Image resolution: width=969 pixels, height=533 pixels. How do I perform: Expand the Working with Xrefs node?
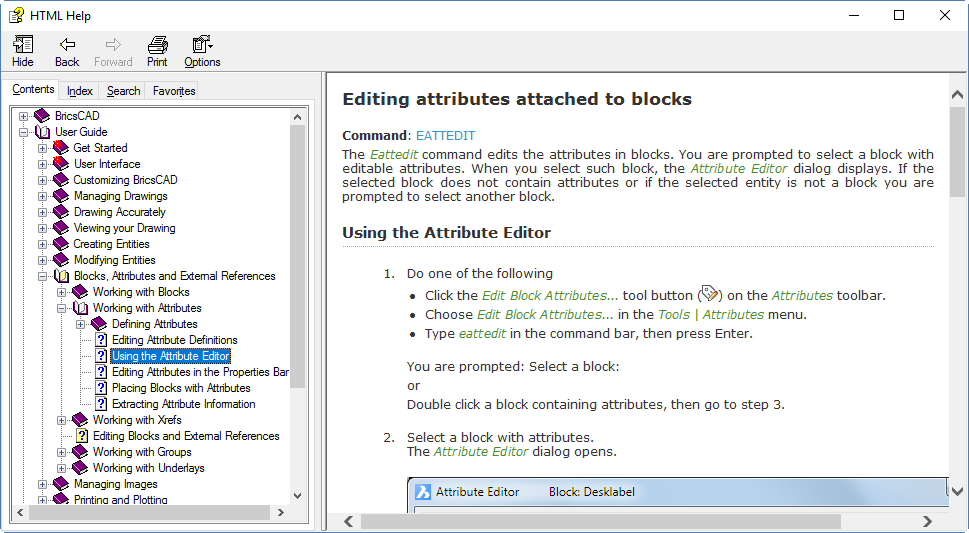pos(61,420)
